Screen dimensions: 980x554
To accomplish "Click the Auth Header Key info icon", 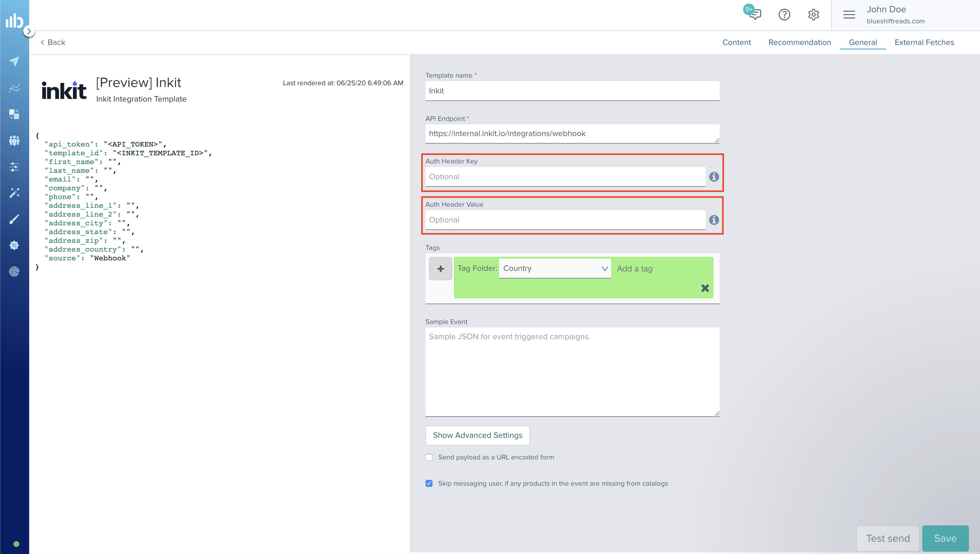I will pos(714,177).
